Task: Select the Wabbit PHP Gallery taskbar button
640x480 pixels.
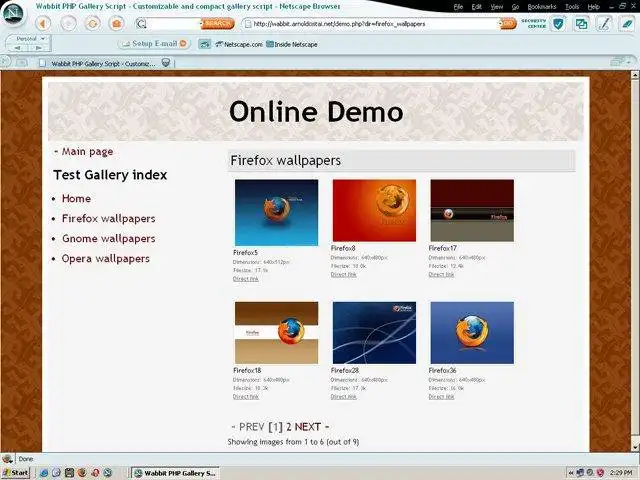Action: [175, 473]
